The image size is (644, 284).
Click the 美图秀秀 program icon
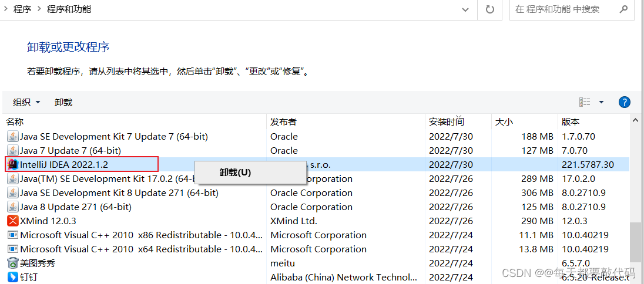pos(13,263)
